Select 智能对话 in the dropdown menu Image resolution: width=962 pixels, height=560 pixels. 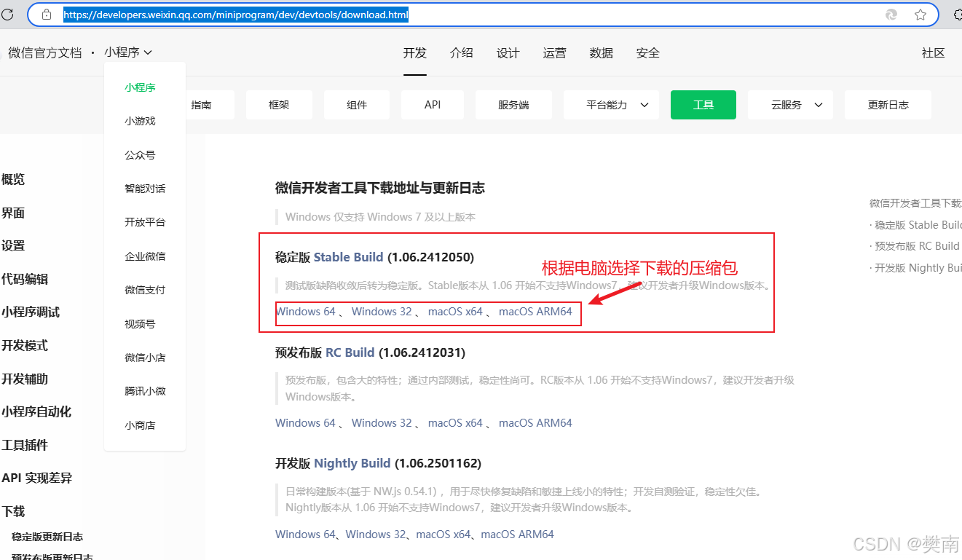145,189
